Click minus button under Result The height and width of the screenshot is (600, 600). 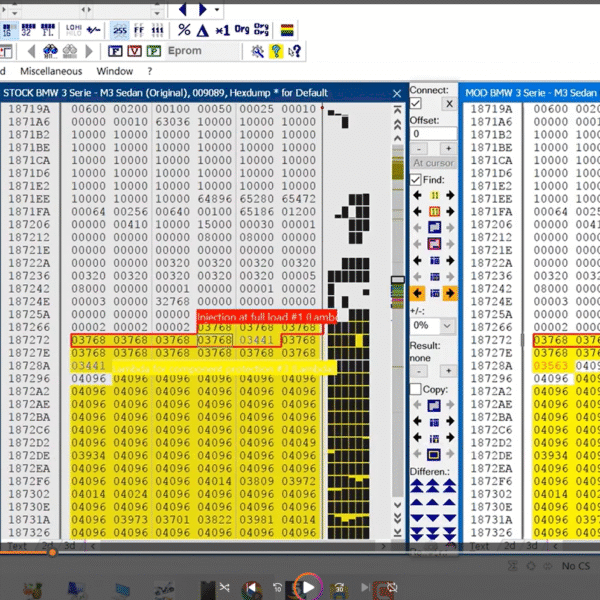(419, 371)
